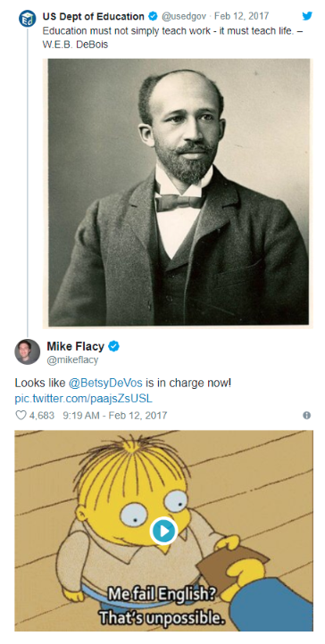Open US Dept of Education avatar
The image size is (325, 644).
(x=27, y=19)
